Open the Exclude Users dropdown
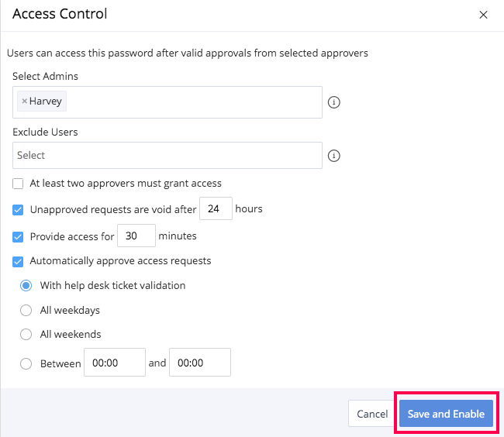504x437 pixels. click(167, 156)
